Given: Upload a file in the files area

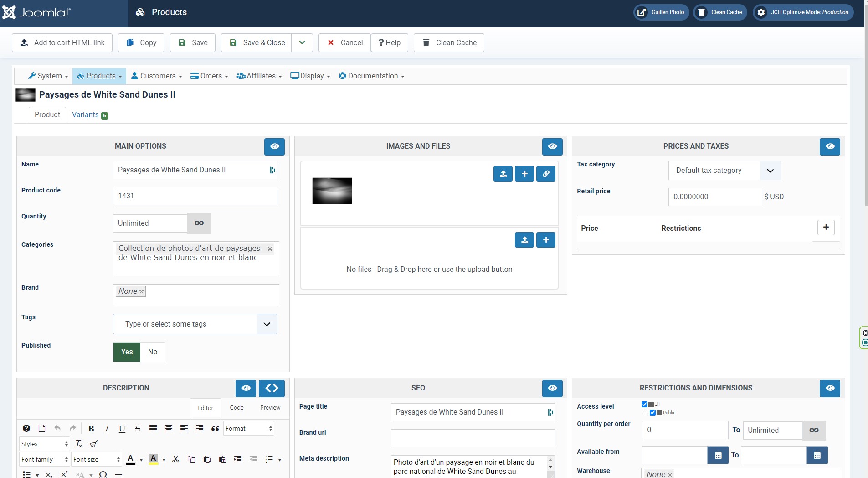Looking at the screenshot, I should click(x=524, y=240).
